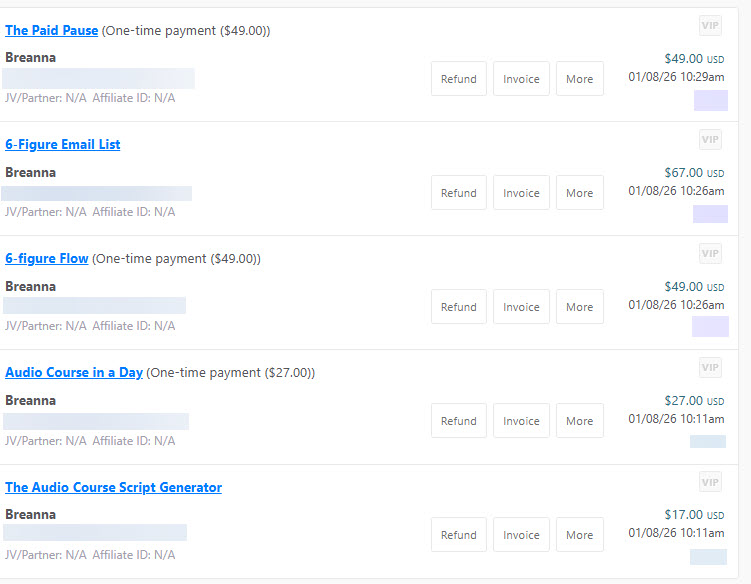This screenshot has height=584, width=751.
Task: Refund The Paid Pause transaction
Action: click(459, 79)
